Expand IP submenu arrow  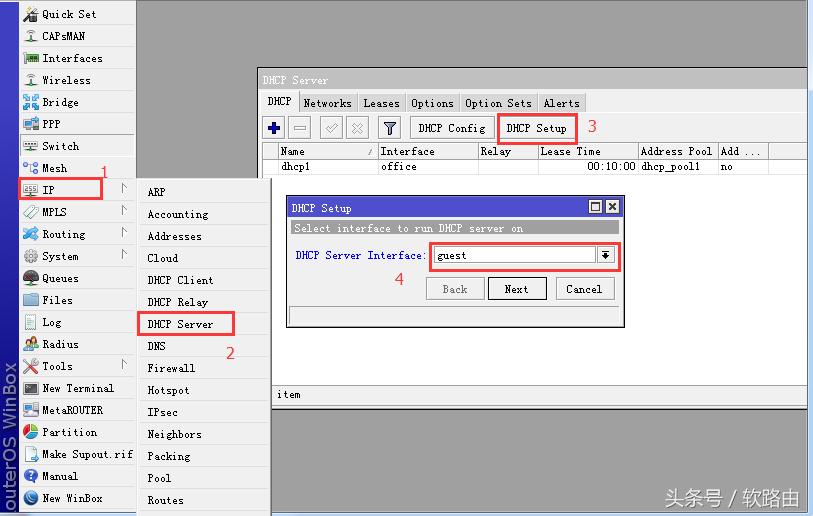124,188
